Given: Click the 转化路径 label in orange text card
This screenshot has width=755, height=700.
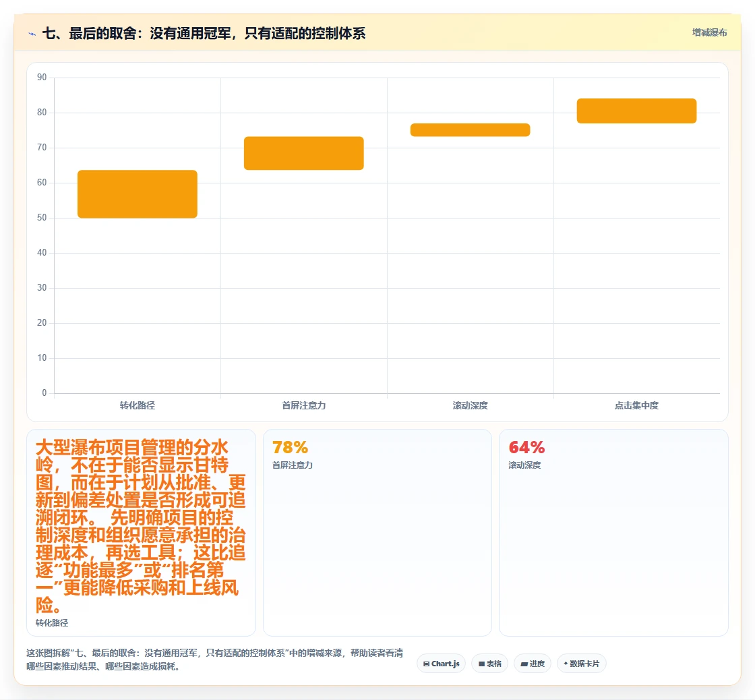Looking at the screenshot, I should [x=52, y=623].
